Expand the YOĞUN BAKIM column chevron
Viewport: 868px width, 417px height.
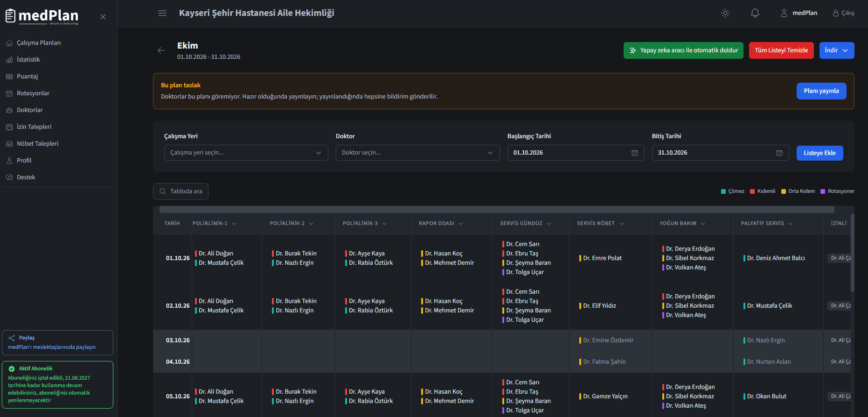(703, 224)
